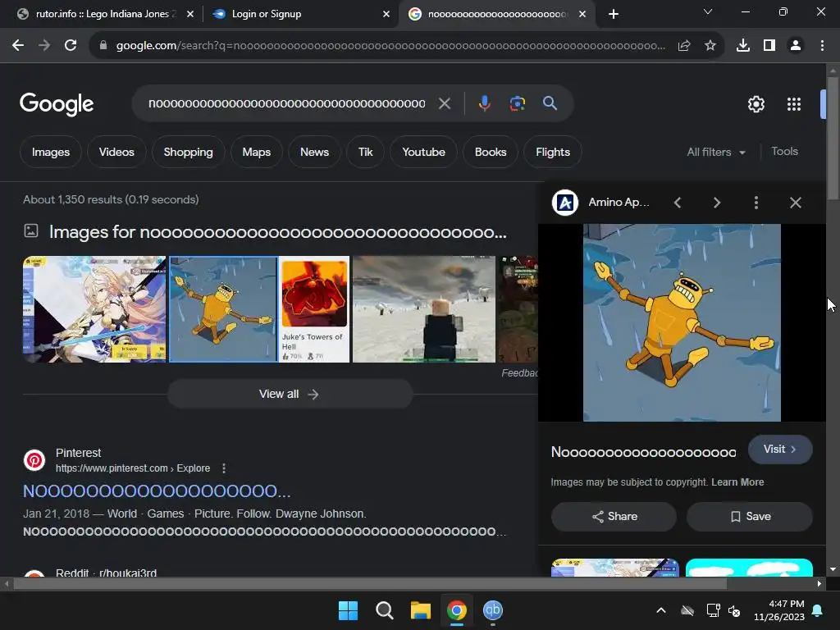
Task: Open the Chrome profile avatar
Action: (796, 46)
